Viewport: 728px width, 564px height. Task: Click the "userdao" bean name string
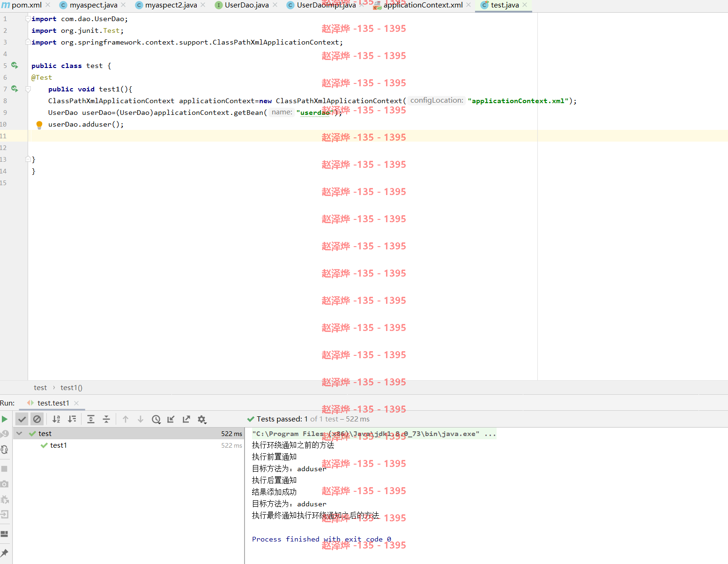[315, 113]
